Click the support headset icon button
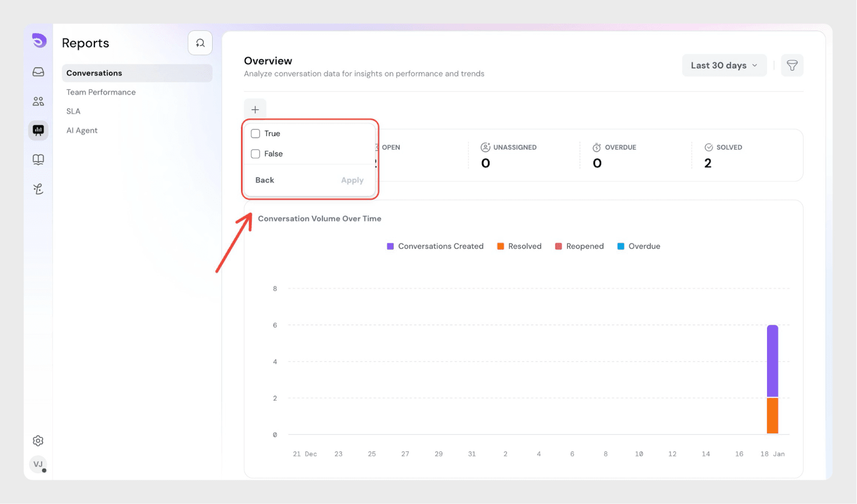Viewport: 857px width, 504px height. point(200,43)
